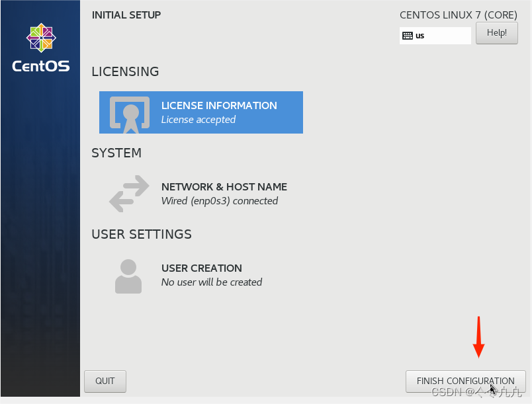Click 'No user will be created' text
Viewport: 532px width, 404px height.
211,282
